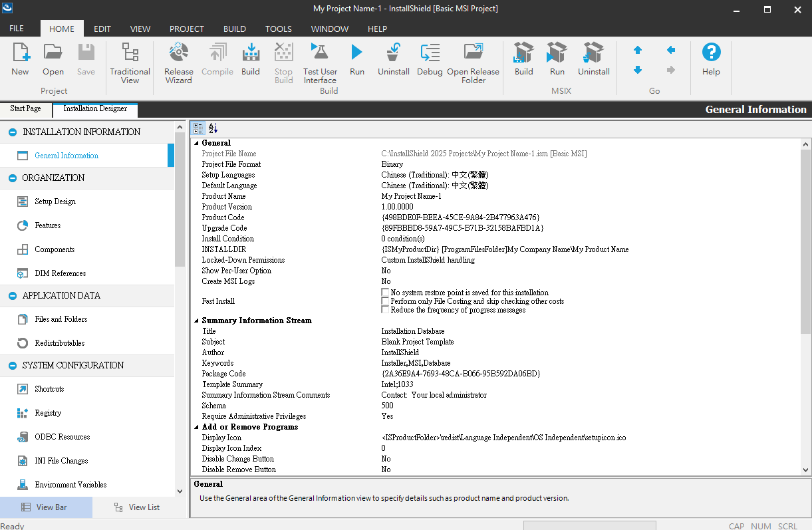Open the Shortcuts view
Viewport: 812px width, 530px height.
point(49,389)
